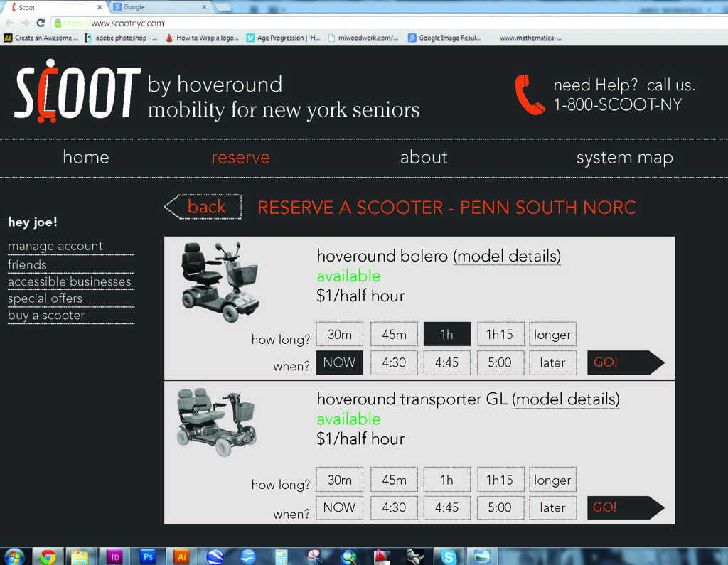
Task: View model details for hoveround bolero
Action: coord(507,257)
